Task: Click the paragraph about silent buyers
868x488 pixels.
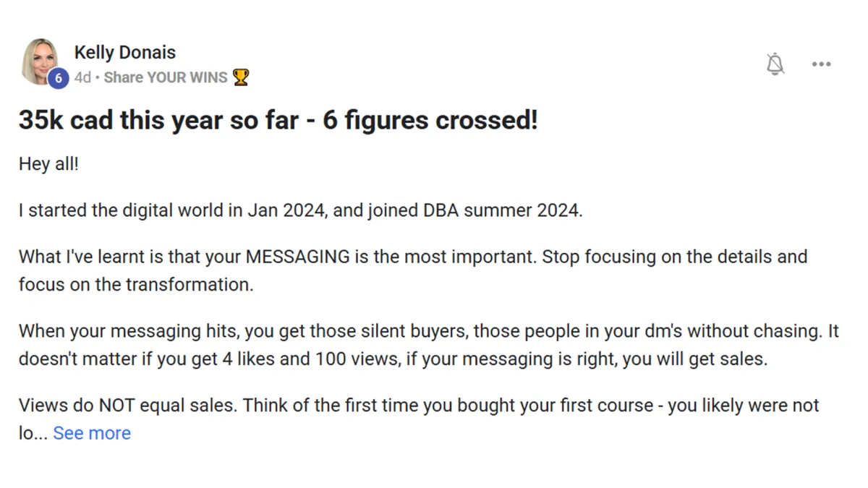Action: point(429,345)
